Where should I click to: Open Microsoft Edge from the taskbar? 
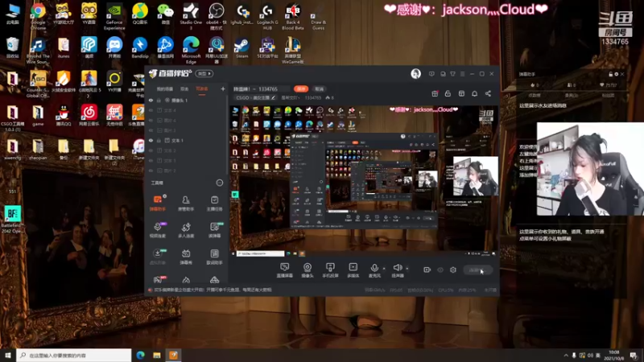click(140, 355)
